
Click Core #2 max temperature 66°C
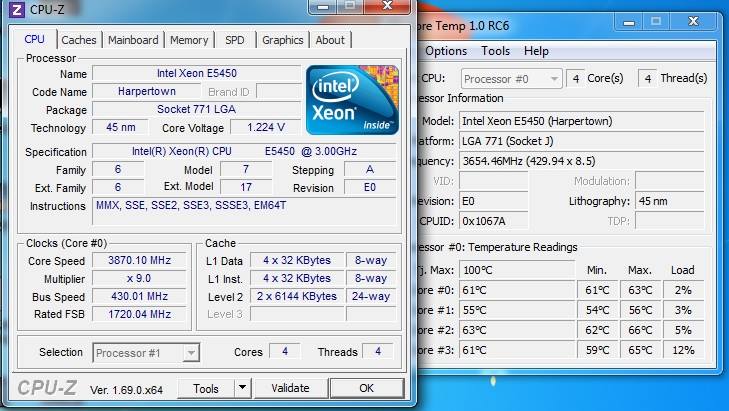click(x=640, y=330)
